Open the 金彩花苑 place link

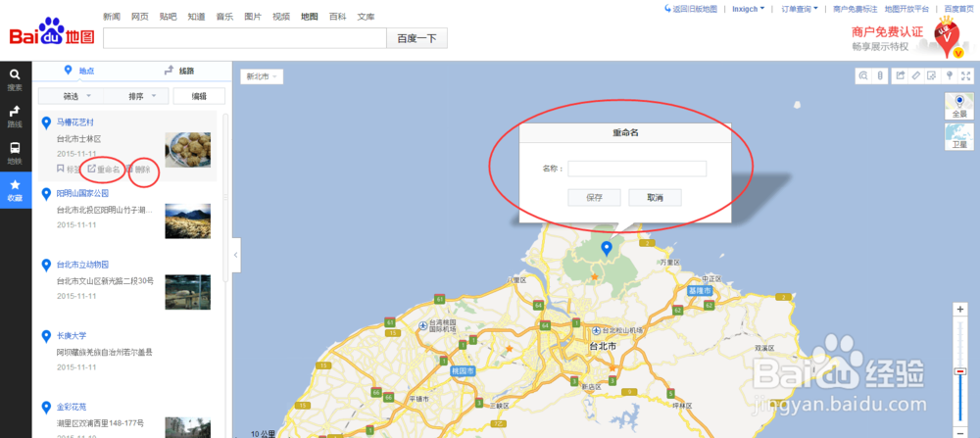pos(72,407)
